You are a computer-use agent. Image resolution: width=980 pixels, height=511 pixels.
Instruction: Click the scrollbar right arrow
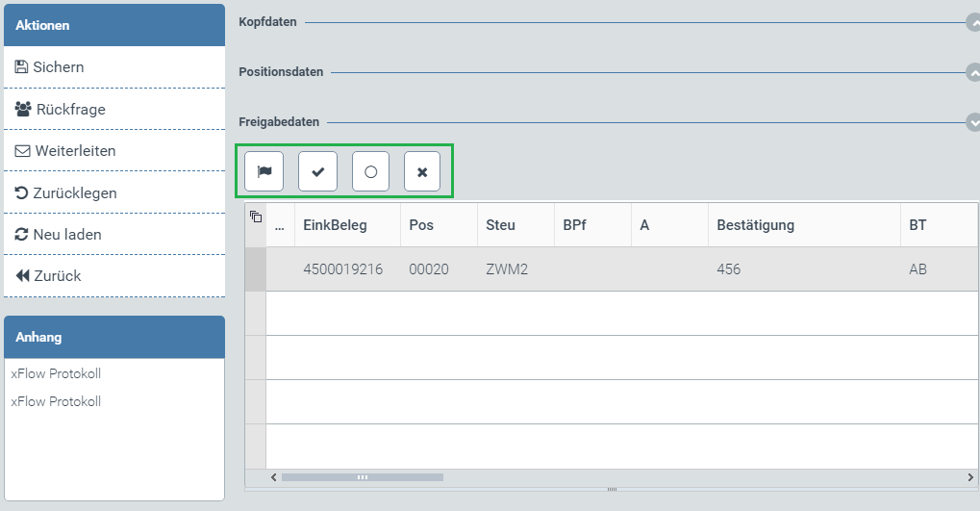click(x=970, y=477)
